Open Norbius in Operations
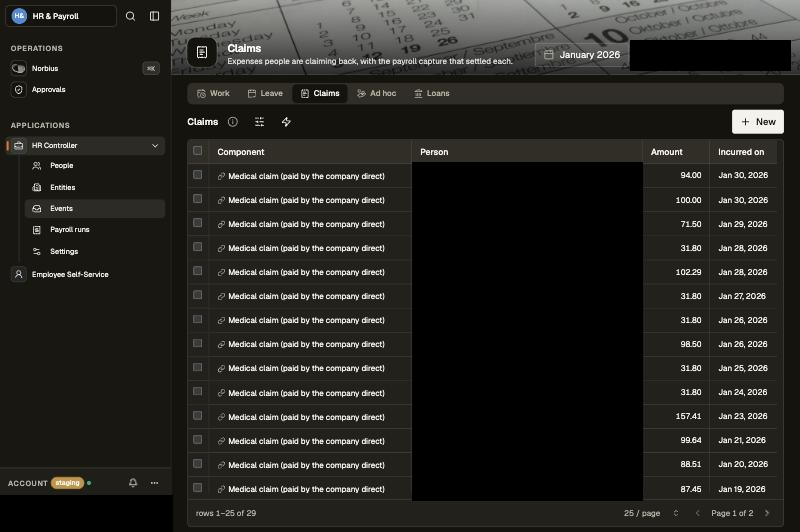Screen dimensions: 800x532 click(45, 68)
